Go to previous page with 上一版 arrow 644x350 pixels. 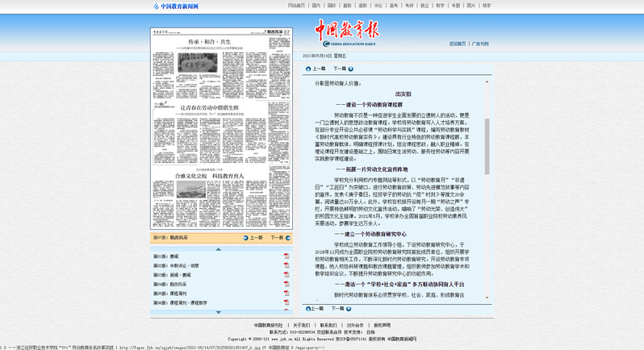click(250, 238)
